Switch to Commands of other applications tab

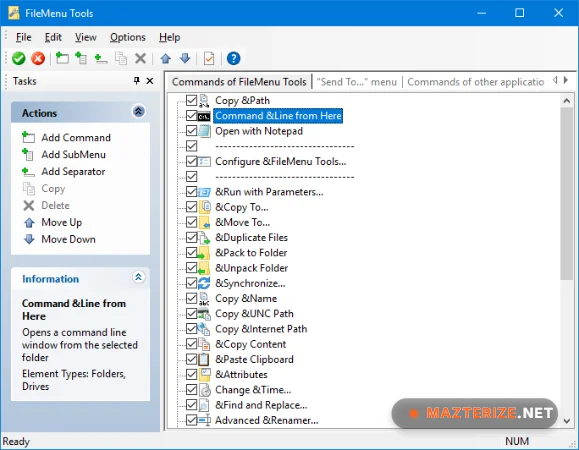click(x=476, y=82)
